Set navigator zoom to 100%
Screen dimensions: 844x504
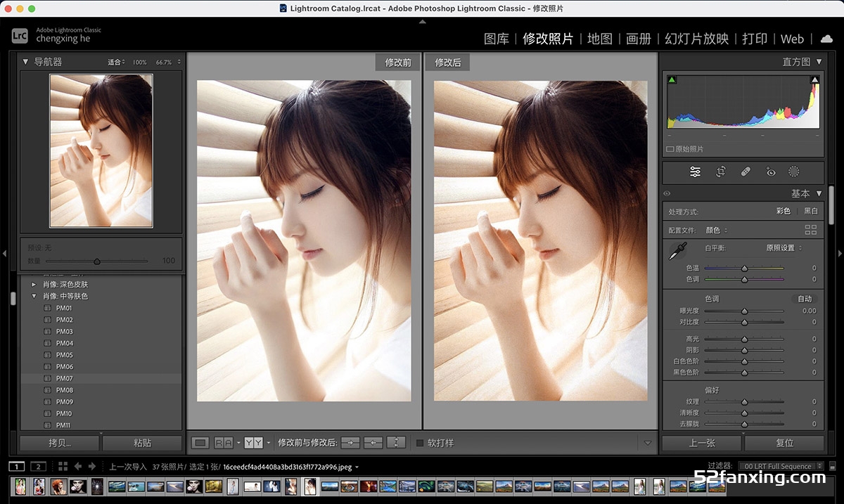(x=139, y=62)
